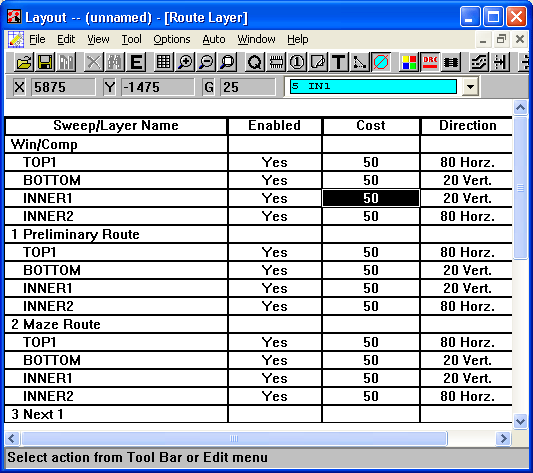Screen dimensions: 533x473
Task: Click the X coordinate field showing 5875
Action: click(x=63, y=87)
